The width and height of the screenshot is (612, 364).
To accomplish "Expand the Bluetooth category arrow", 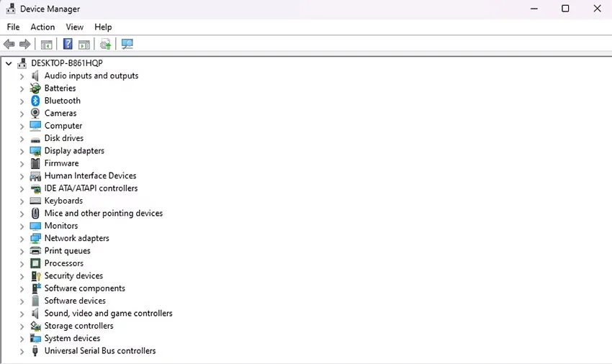I will pyautogui.click(x=22, y=101).
